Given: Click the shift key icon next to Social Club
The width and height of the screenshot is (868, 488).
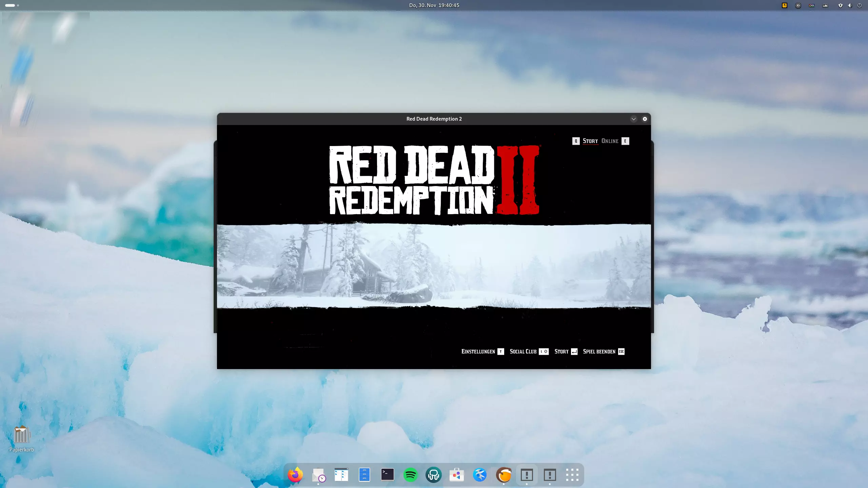Looking at the screenshot, I should click(x=544, y=351).
